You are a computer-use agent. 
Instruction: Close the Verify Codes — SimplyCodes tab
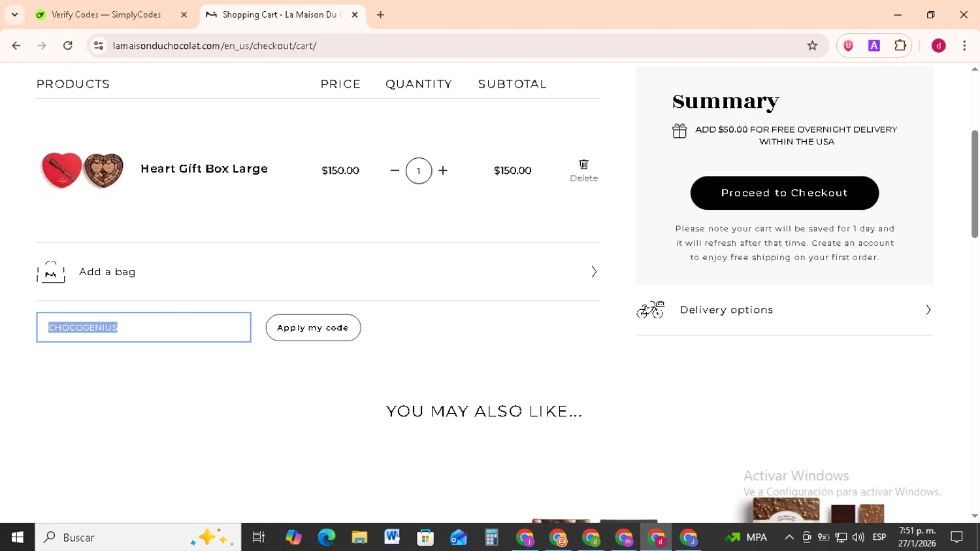[184, 14]
